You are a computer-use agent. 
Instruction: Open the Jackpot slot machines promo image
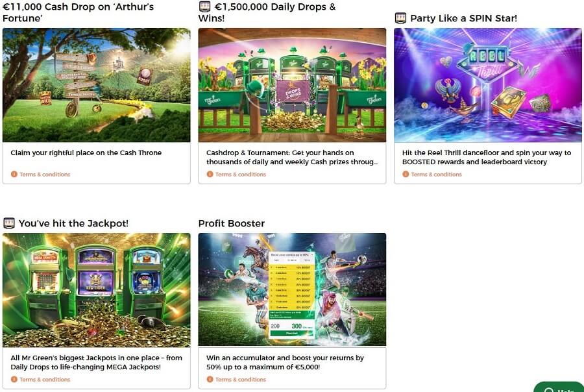click(x=97, y=290)
